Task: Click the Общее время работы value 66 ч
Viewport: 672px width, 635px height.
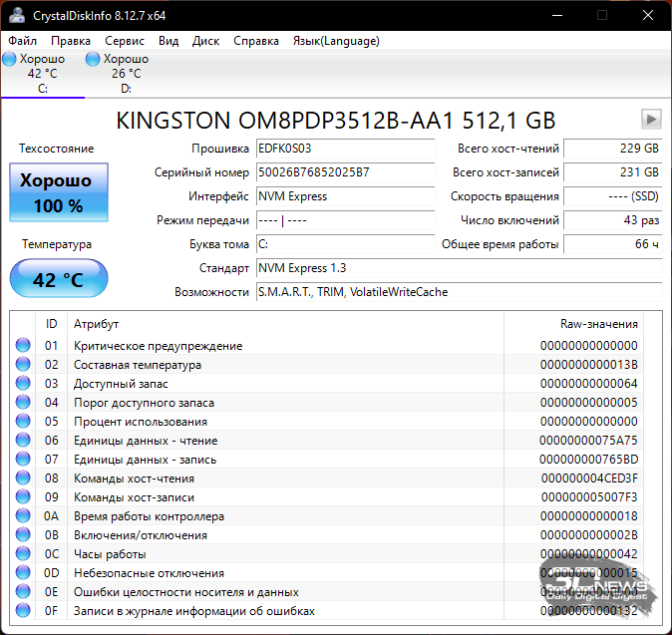Action: coord(613,244)
